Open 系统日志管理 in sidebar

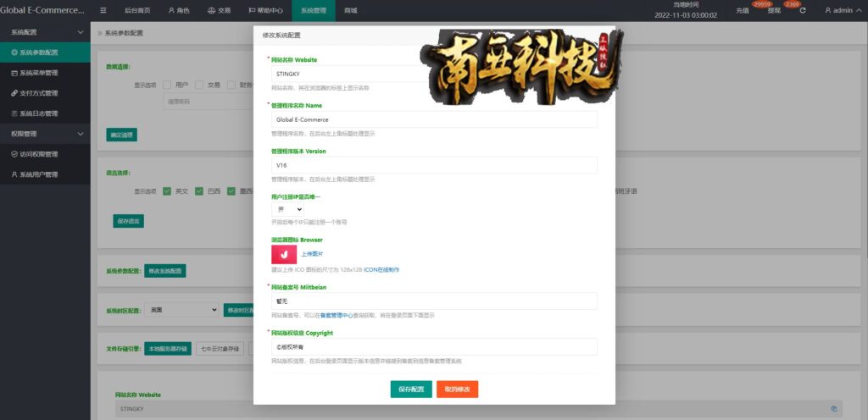tap(45, 113)
